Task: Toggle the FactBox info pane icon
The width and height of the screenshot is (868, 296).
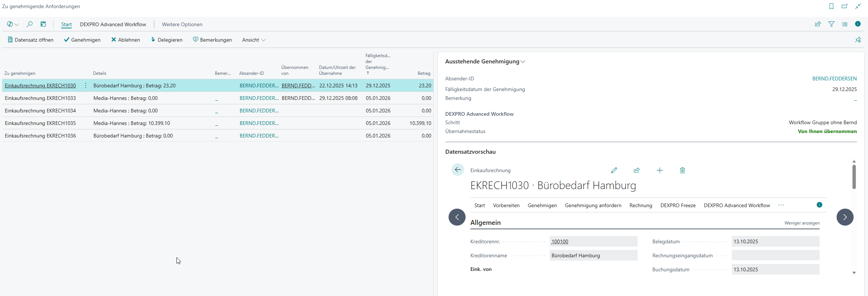Action: click(x=858, y=24)
